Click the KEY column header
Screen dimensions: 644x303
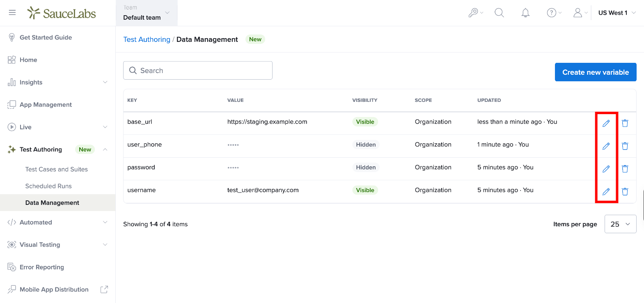pos(132,100)
